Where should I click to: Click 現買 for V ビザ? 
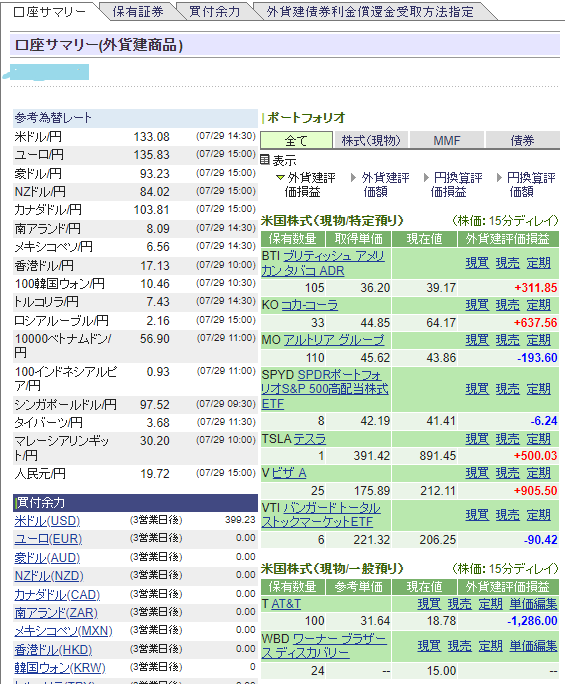click(477, 473)
